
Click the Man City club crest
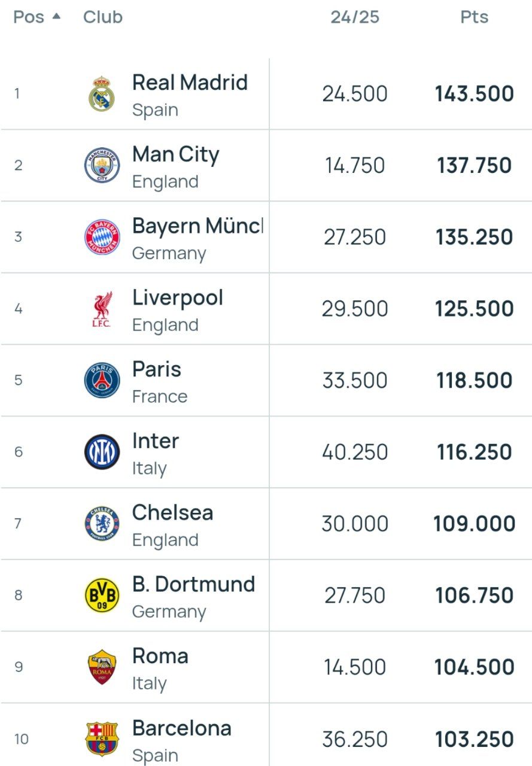(102, 166)
